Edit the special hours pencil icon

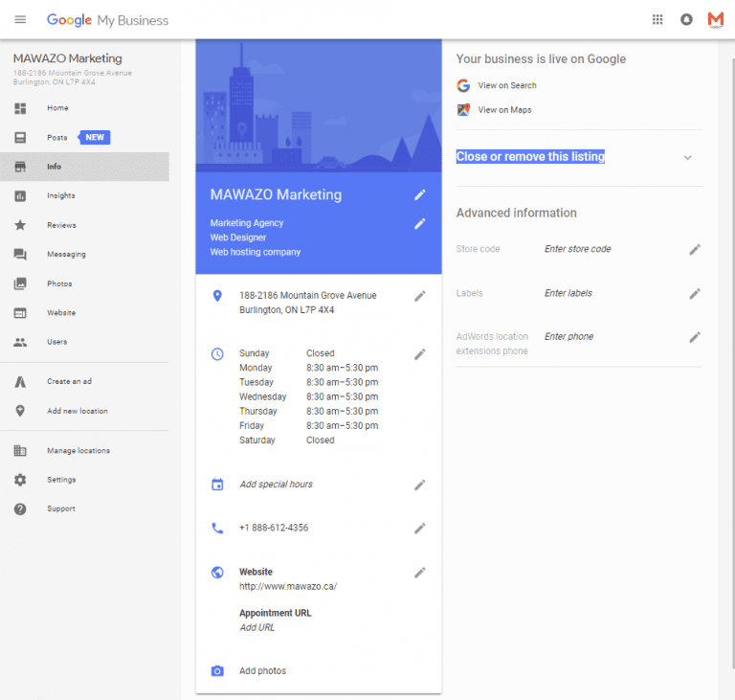(419, 485)
